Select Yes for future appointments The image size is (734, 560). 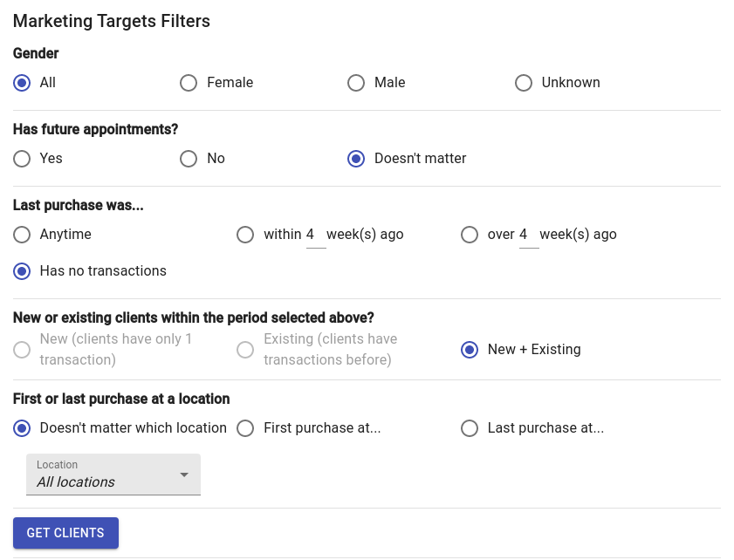coord(22,159)
